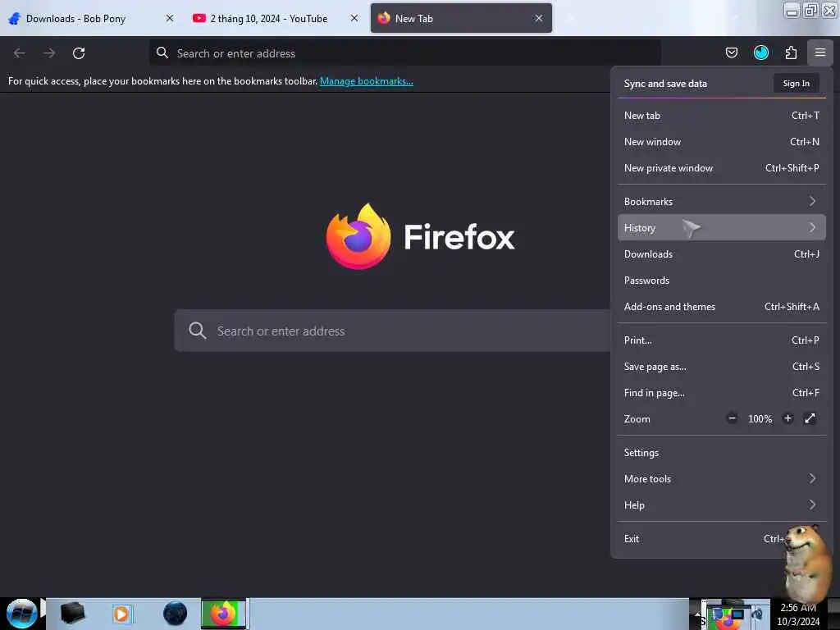Click the back navigation arrow

20,53
